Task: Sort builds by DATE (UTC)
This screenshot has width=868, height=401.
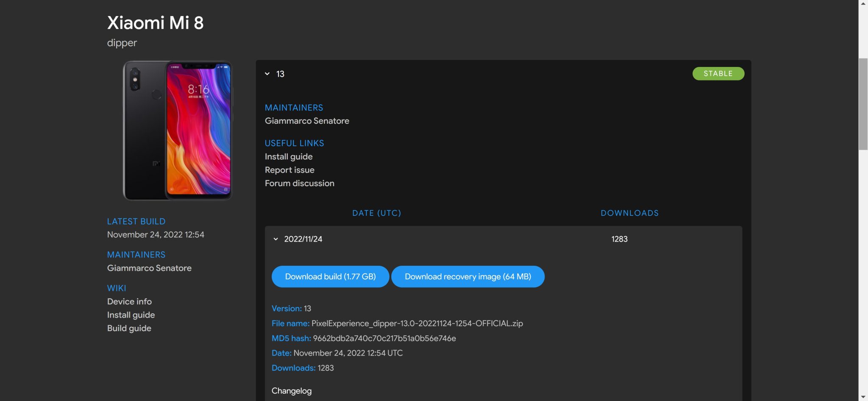Action: click(377, 213)
